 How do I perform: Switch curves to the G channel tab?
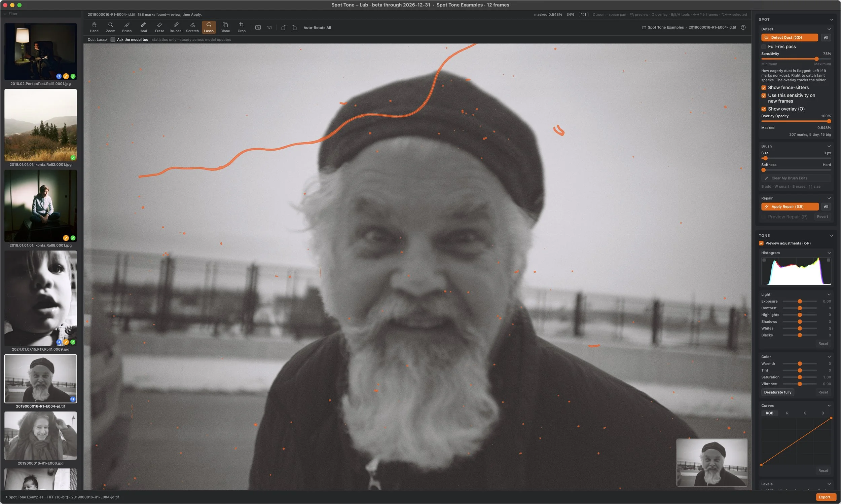tap(805, 413)
